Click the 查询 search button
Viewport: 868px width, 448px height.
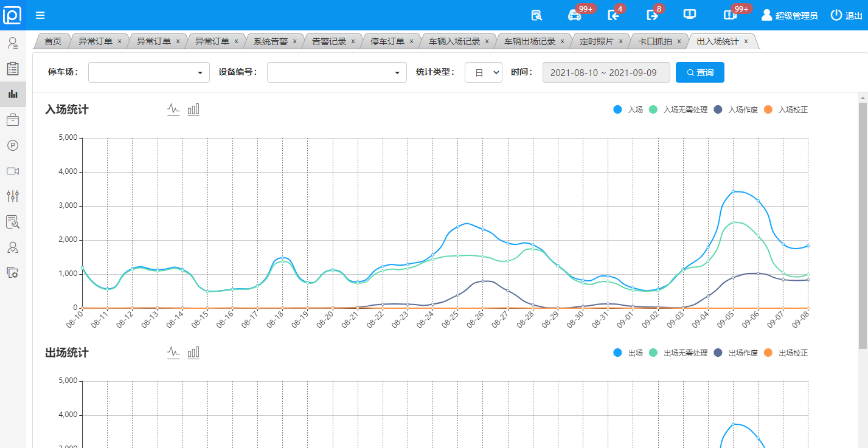point(700,72)
